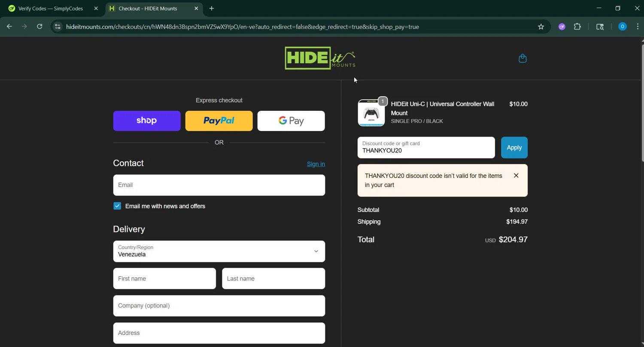Open the Chrome three-dot menu
Screen dimensions: 644x347
[638, 27]
